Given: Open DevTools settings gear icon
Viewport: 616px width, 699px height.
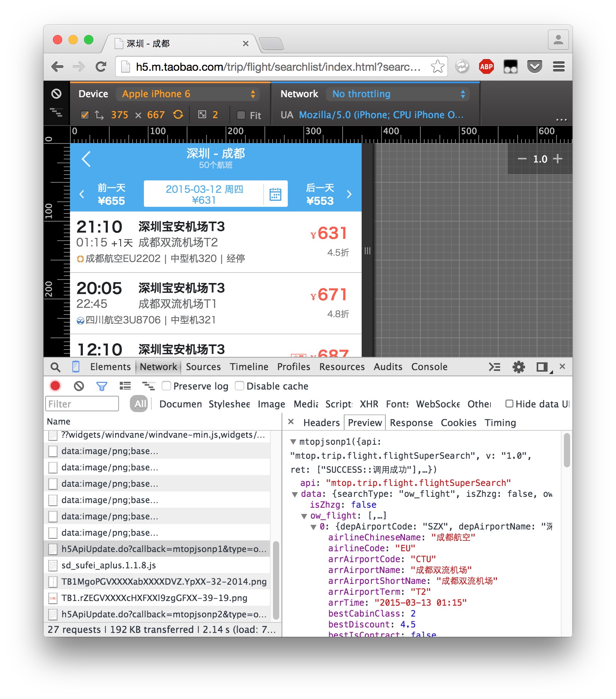Looking at the screenshot, I should pyautogui.click(x=518, y=367).
